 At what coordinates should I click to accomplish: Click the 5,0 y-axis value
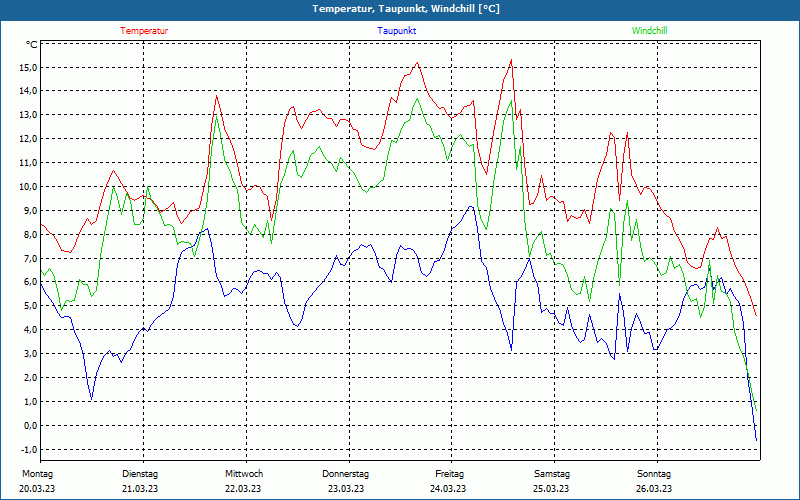tap(30, 306)
